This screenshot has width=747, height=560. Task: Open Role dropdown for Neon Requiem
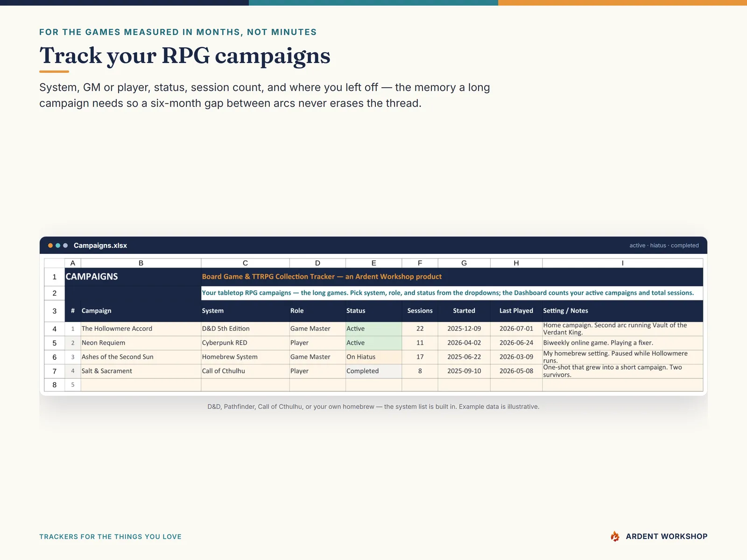point(317,343)
